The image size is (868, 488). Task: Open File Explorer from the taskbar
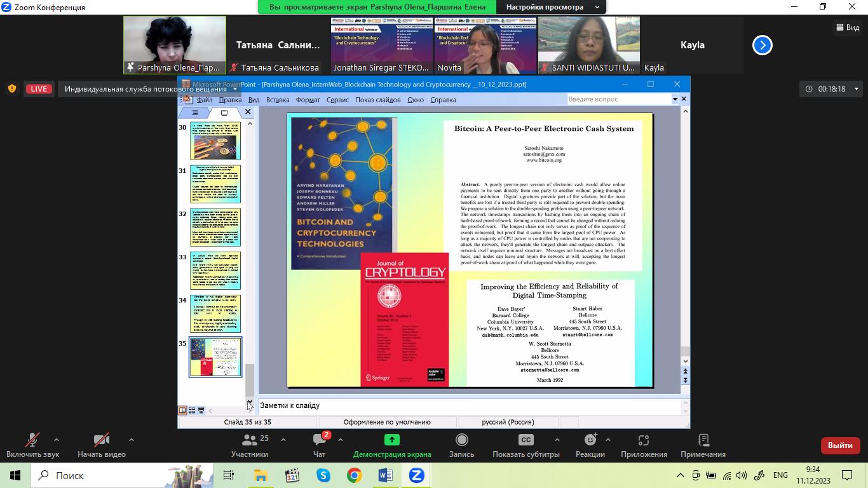click(261, 475)
